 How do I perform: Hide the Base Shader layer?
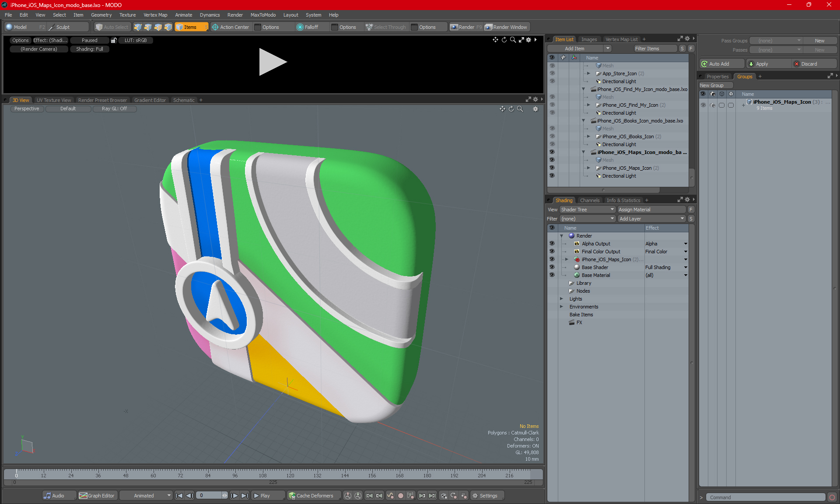[552, 267]
